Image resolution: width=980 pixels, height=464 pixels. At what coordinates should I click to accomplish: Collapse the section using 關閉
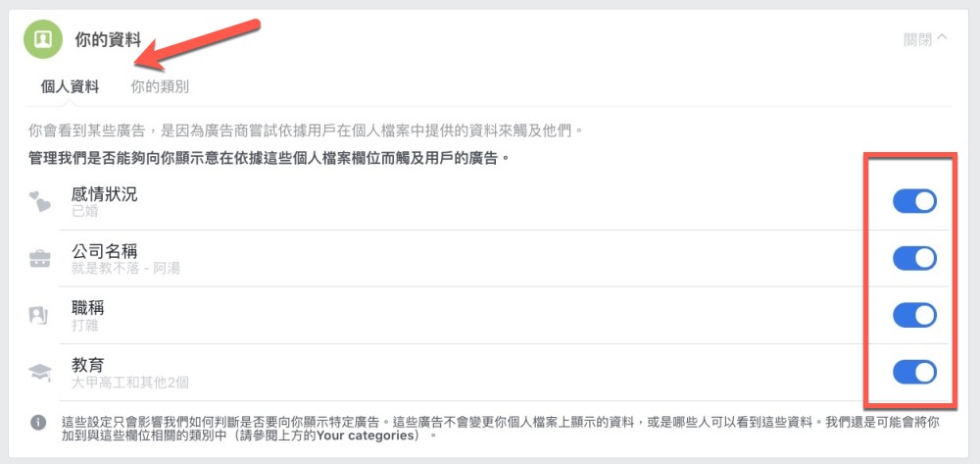click(925, 39)
